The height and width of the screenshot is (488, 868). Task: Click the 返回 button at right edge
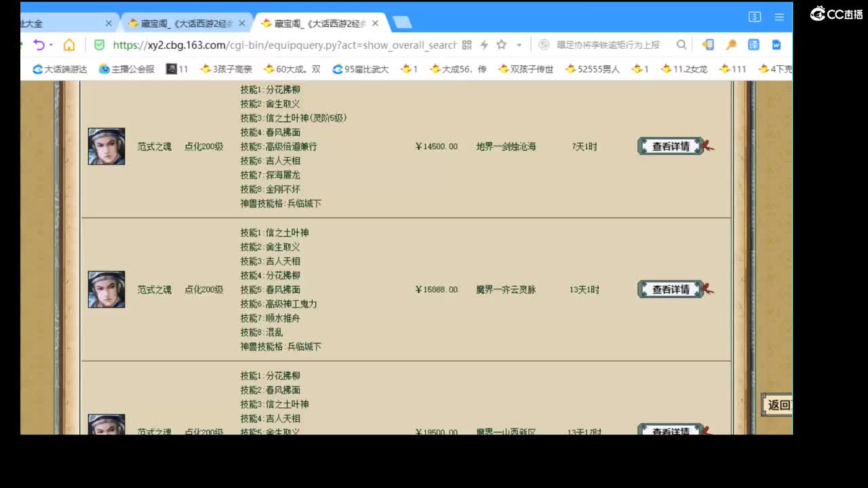(777, 405)
